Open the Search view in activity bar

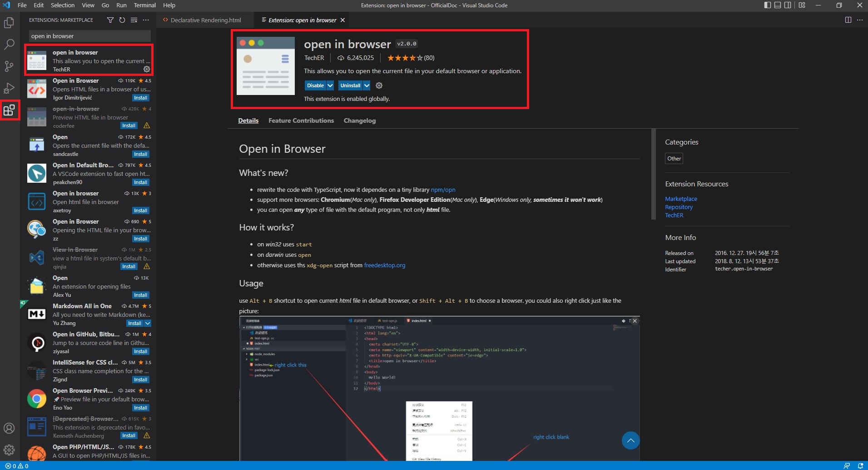(9, 45)
